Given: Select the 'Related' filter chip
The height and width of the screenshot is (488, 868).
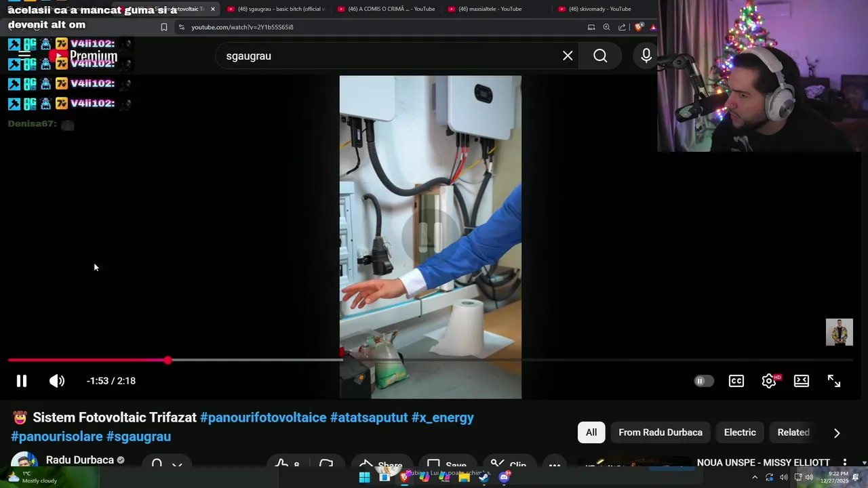Looking at the screenshot, I should (x=793, y=432).
